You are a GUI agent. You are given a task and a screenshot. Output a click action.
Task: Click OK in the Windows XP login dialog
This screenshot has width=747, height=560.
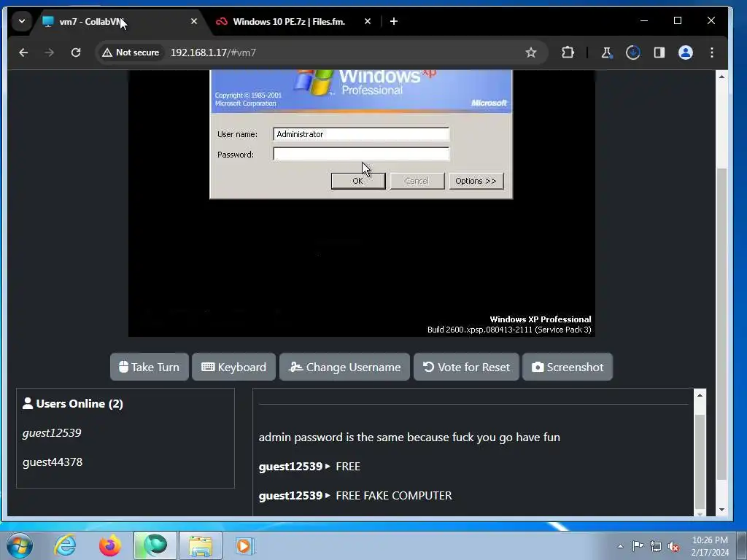coord(358,181)
